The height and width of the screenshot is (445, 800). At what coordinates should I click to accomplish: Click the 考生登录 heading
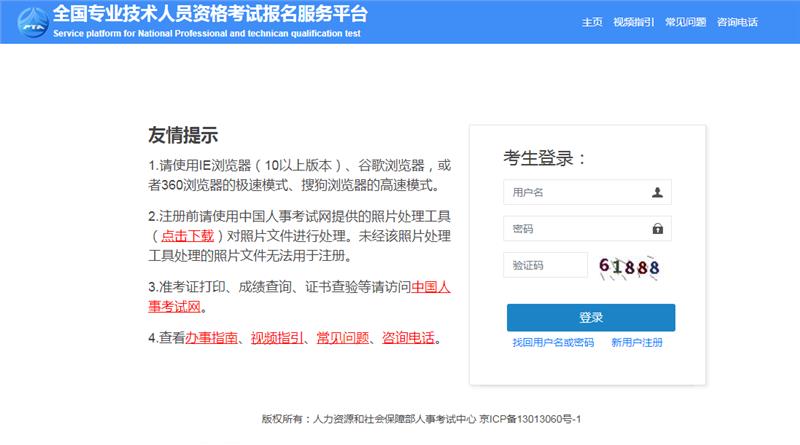point(544,158)
